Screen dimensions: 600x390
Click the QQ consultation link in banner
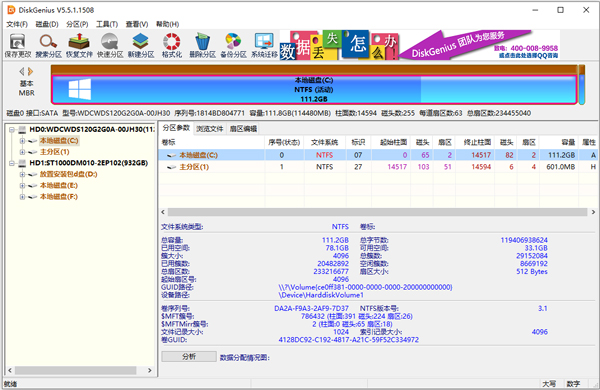pos(528,56)
